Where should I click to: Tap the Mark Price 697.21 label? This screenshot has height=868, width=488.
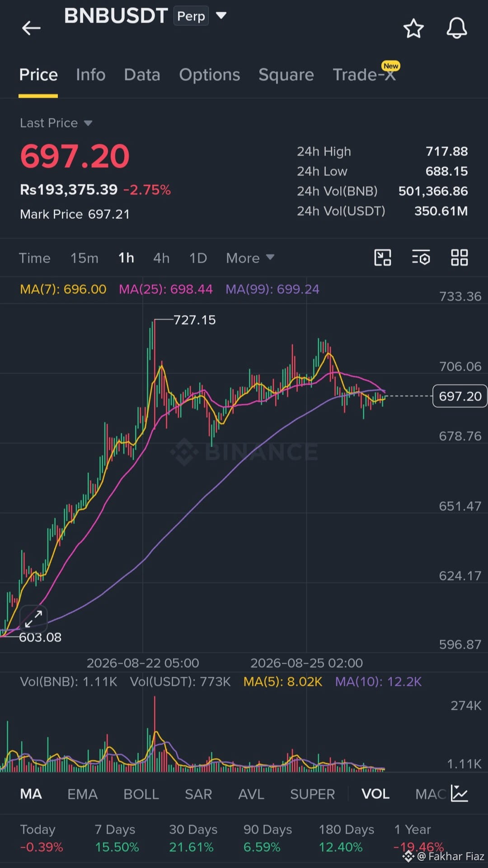(x=75, y=214)
